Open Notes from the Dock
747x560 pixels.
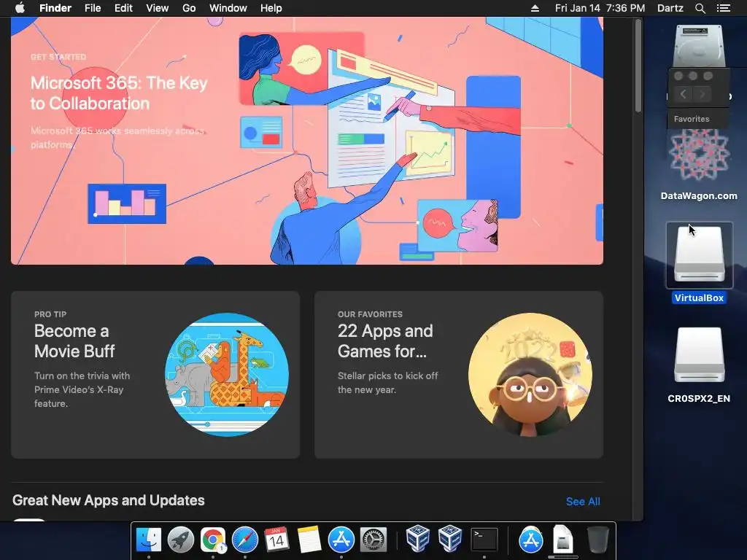309,540
